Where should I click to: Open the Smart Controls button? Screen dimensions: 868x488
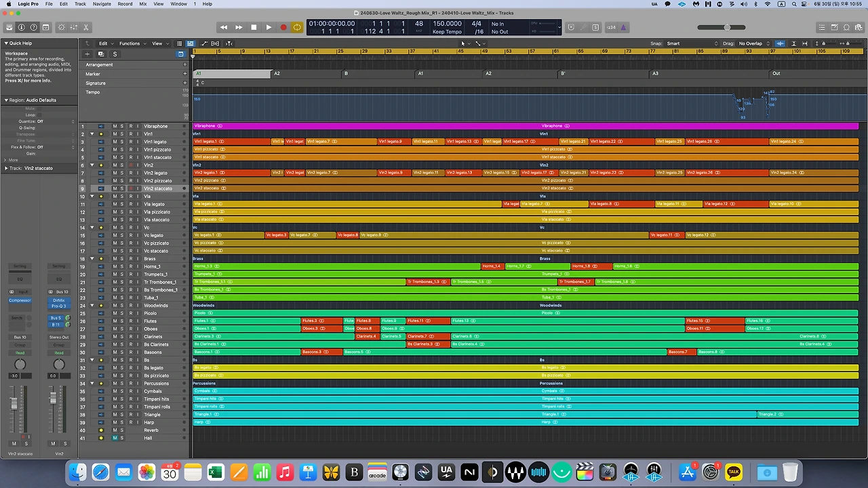pos(62,27)
